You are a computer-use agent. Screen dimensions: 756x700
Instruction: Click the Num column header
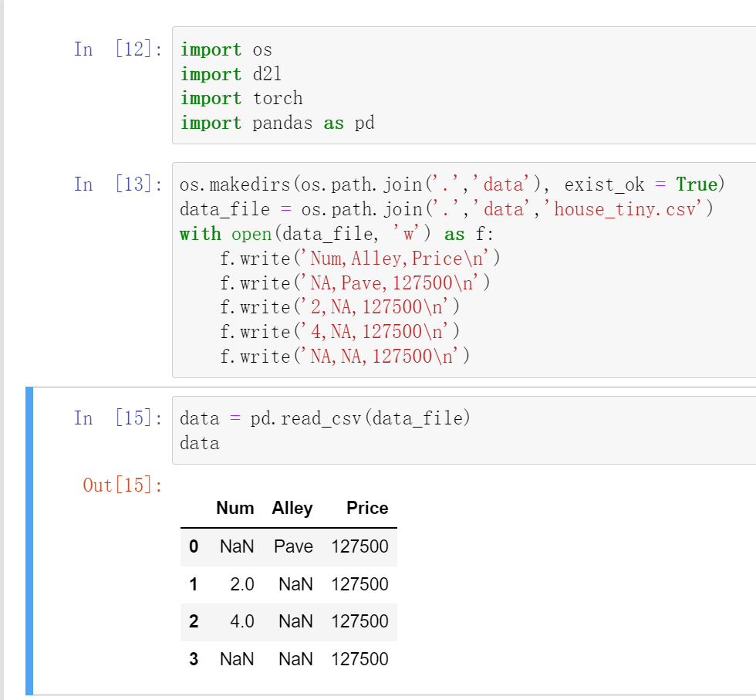[x=235, y=508]
